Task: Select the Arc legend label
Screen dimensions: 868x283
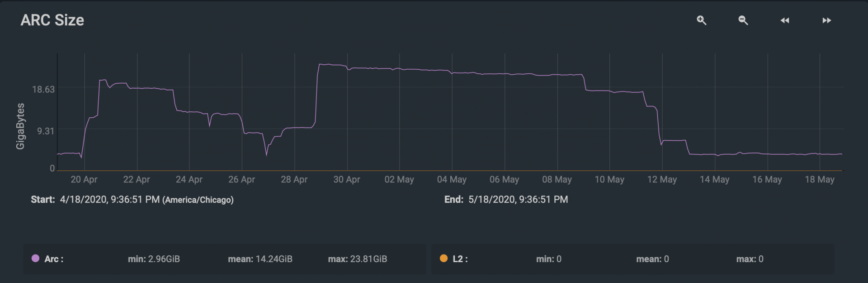Action: (54, 259)
